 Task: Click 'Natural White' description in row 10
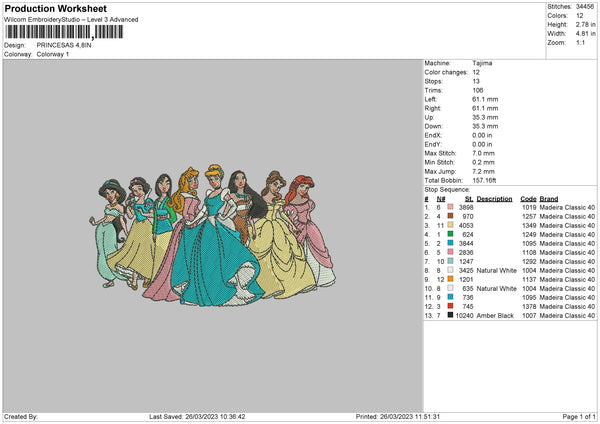tap(497, 288)
